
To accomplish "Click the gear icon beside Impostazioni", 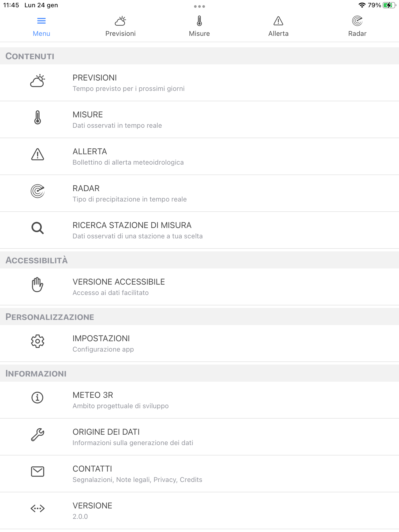I will pyautogui.click(x=38, y=341).
